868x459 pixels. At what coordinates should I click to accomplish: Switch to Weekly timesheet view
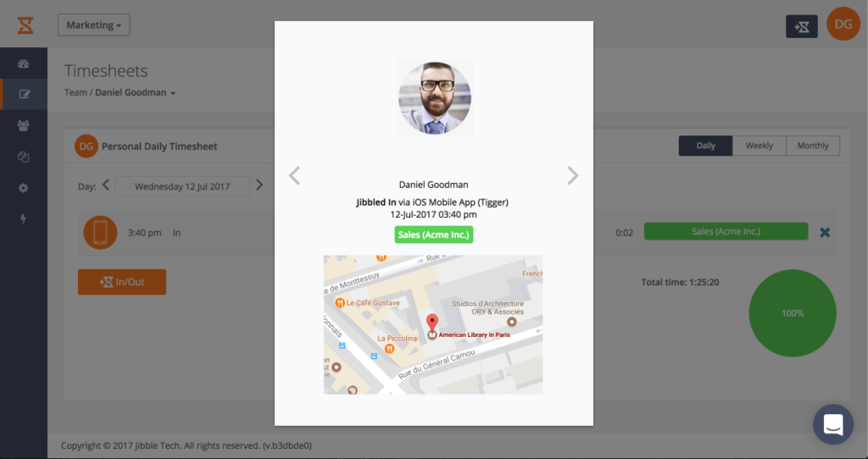coord(759,146)
